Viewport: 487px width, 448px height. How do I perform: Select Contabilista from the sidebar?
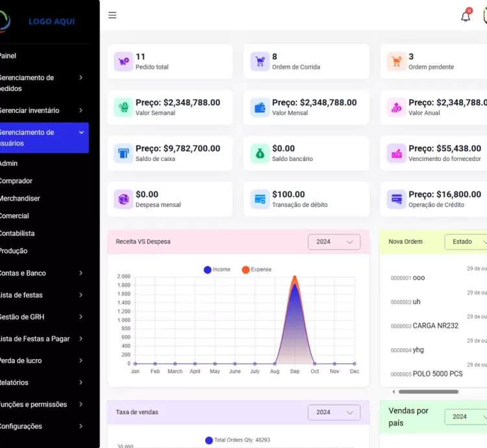pyautogui.click(x=17, y=233)
